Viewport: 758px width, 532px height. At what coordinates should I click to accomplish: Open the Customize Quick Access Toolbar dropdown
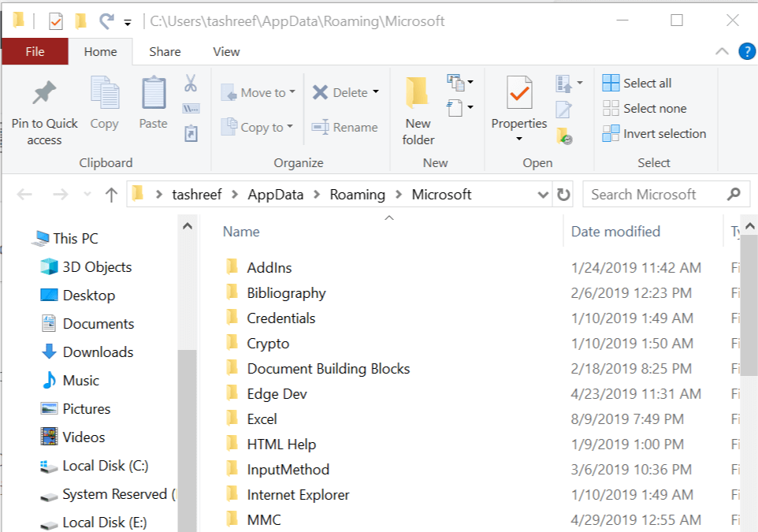coord(128,22)
